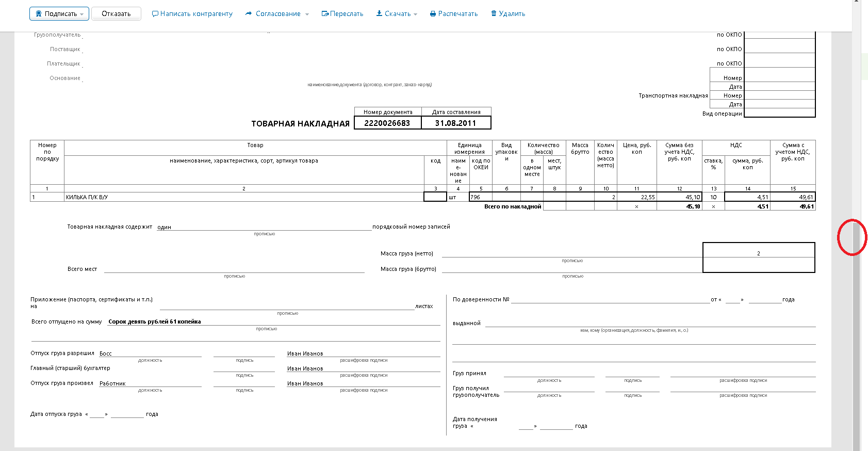Screen dimensions: 868x451
Task: Click the Вид операции label
Action: click(722, 114)
